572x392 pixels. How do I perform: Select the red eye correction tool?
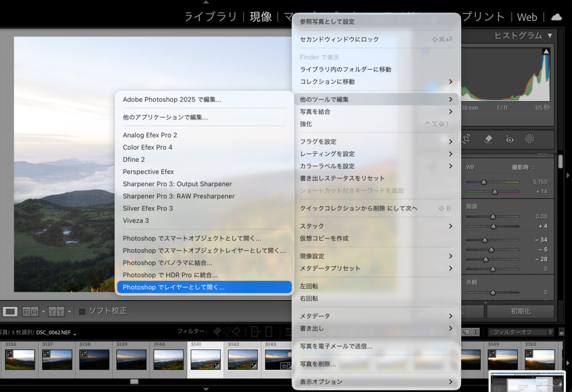pos(509,139)
